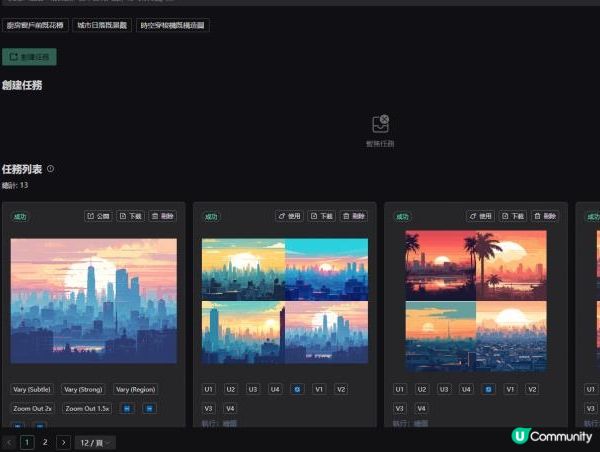Open the top-left palm tree sunset image

(441, 265)
